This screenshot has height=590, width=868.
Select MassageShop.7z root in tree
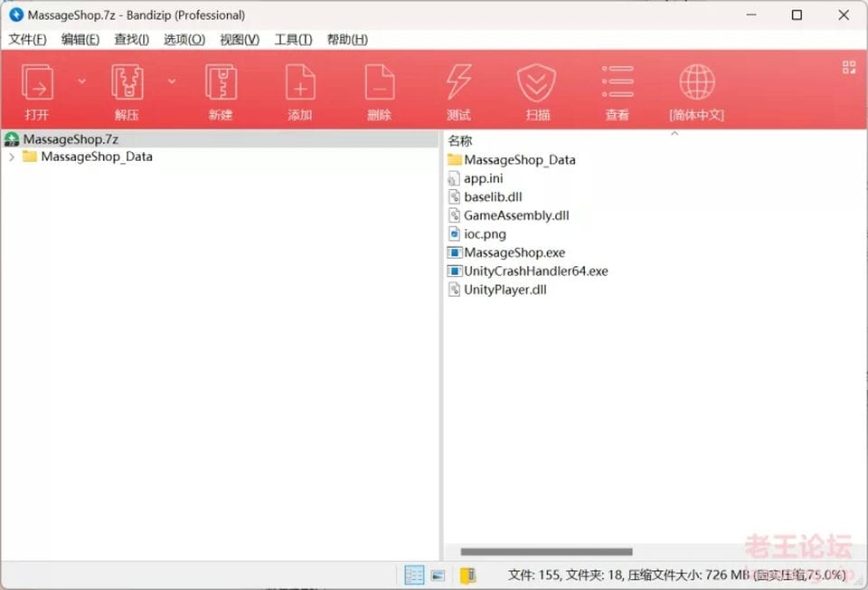71,139
